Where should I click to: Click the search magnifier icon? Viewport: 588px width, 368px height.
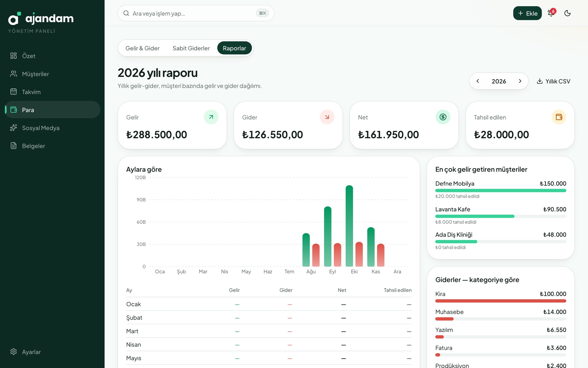pos(126,13)
